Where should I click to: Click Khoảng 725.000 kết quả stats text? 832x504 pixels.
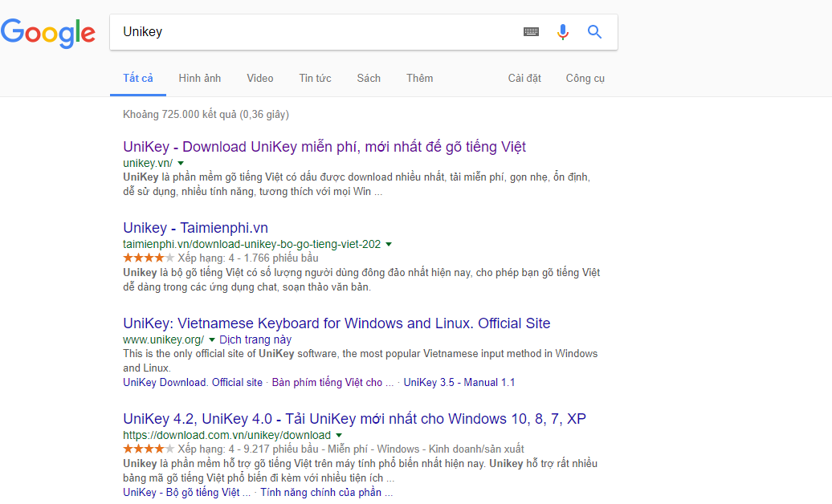[206, 115]
